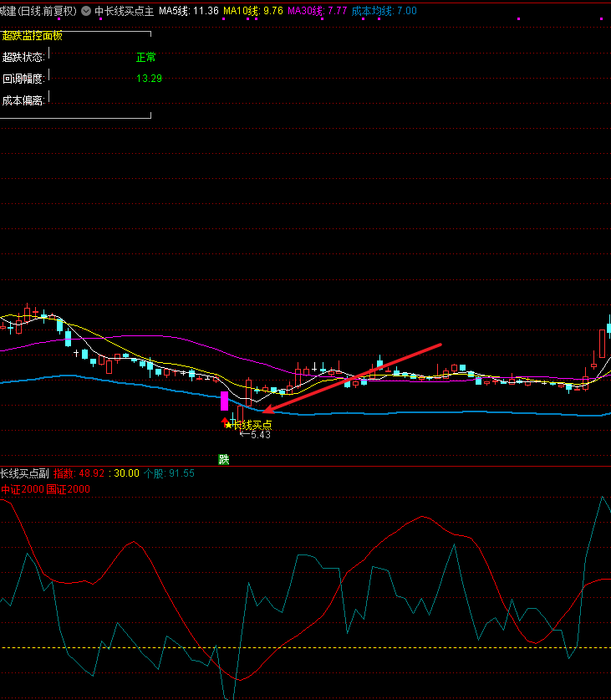Viewport: 611px width, 700px height.
Task: Open the chart period dropdown arrow
Action: pyautogui.click(x=86, y=12)
